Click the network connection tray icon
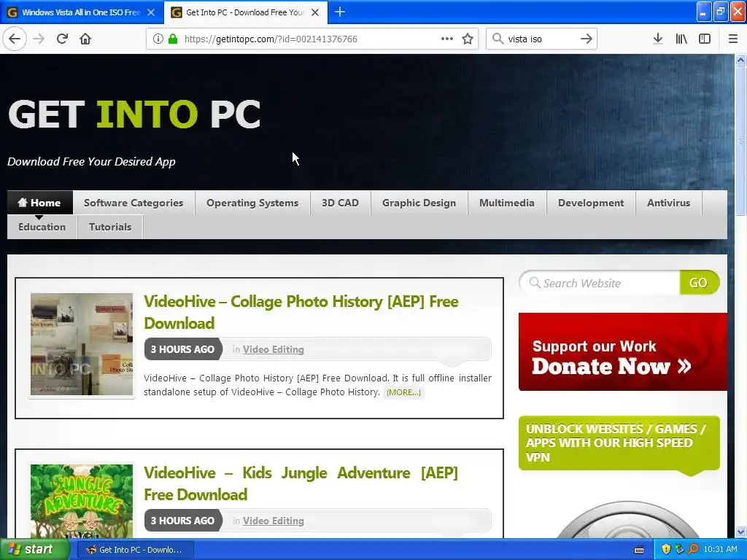This screenshot has width=747, height=560. [x=679, y=550]
